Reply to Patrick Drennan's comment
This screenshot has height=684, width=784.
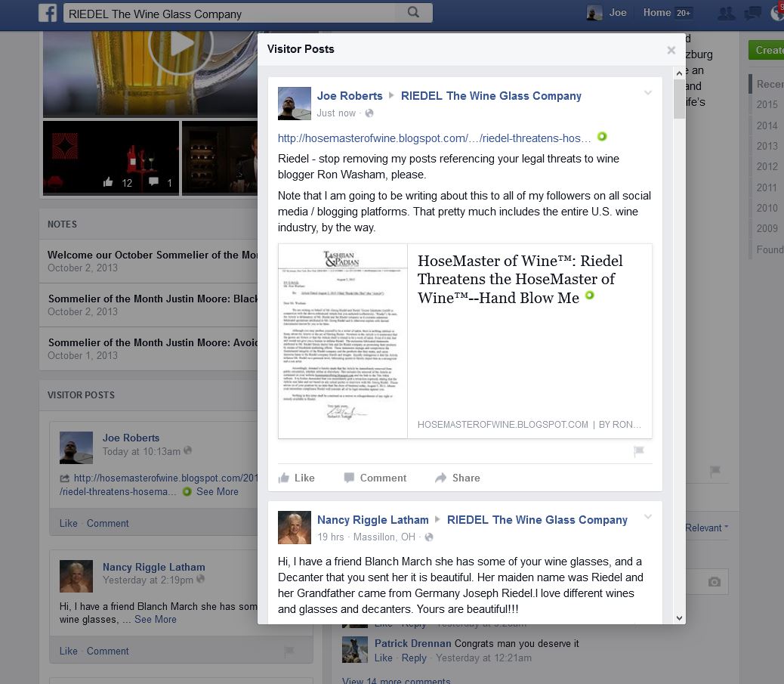click(x=414, y=658)
